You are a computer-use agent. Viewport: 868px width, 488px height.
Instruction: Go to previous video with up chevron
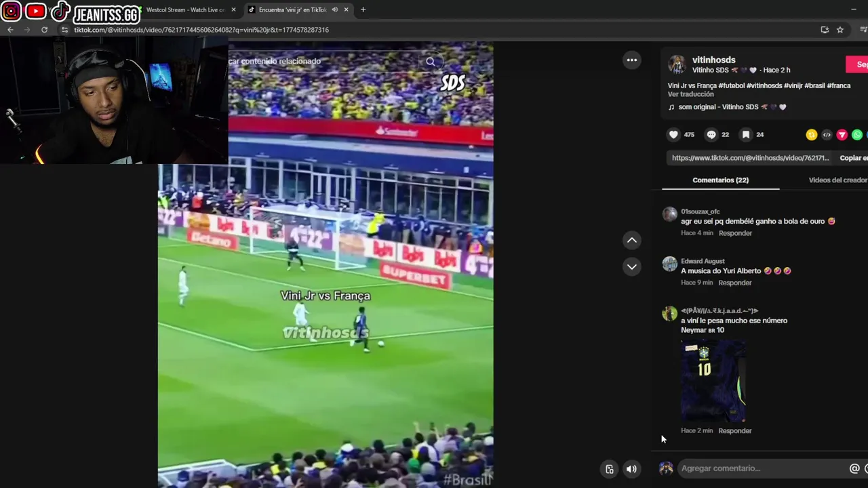[632, 240]
